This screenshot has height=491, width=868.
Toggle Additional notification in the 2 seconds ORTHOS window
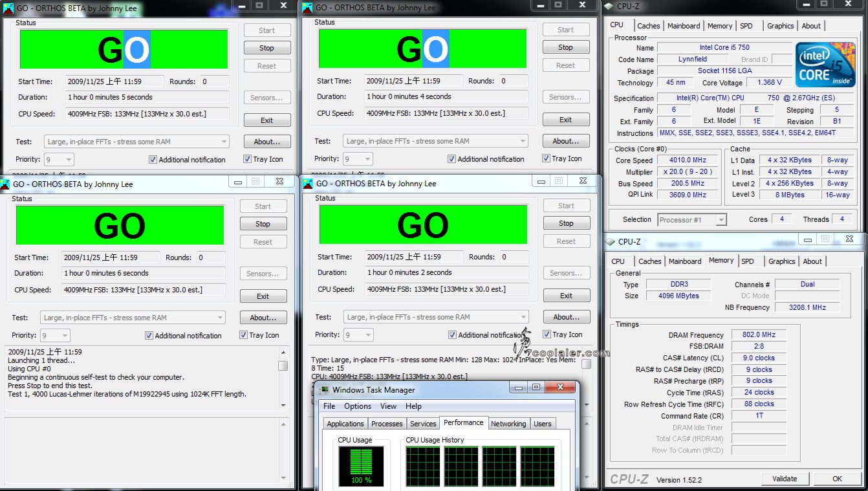click(452, 335)
